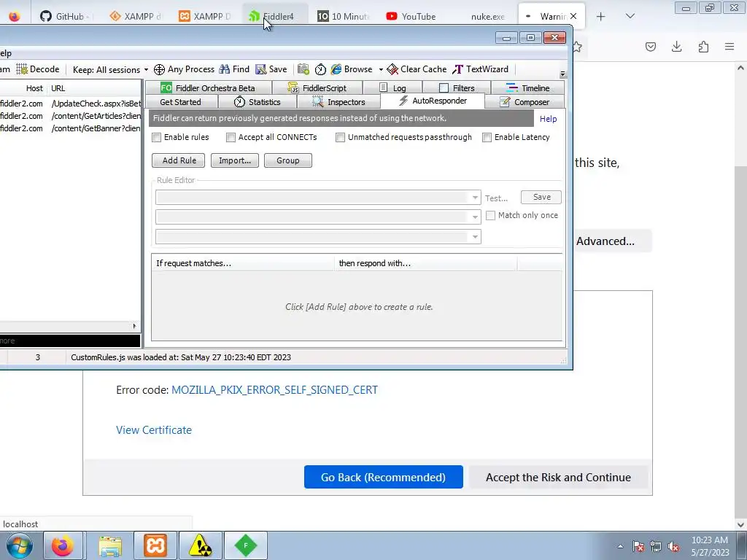Screen dimensions: 747x560
Task: Toggle the 'Enable Latency' checkbox
Action: (x=487, y=138)
